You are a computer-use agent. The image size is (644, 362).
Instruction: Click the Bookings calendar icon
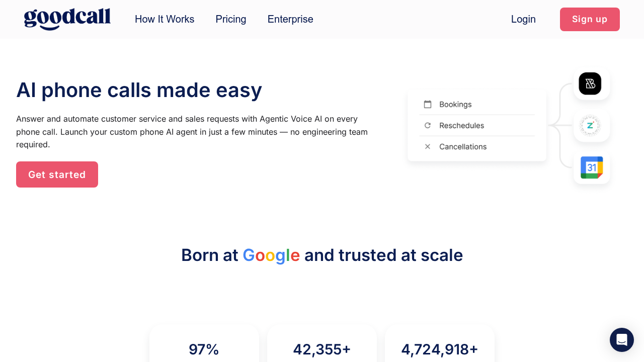coord(428,104)
